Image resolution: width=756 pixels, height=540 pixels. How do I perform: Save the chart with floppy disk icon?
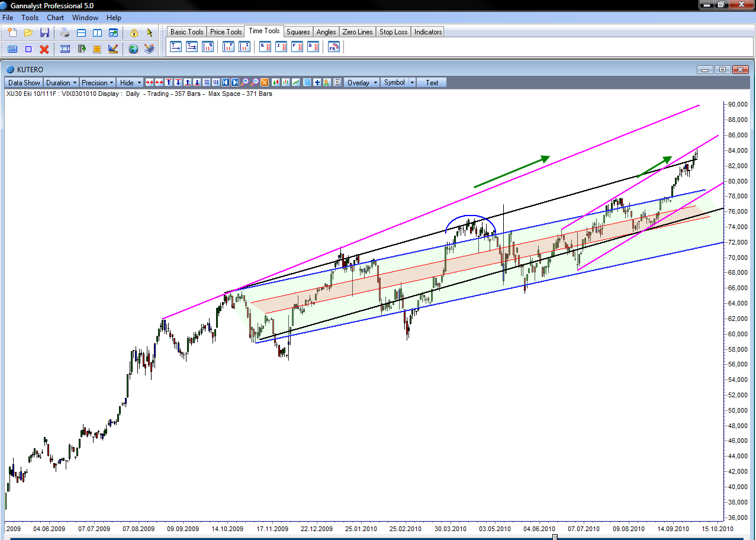(x=44, y=33)
